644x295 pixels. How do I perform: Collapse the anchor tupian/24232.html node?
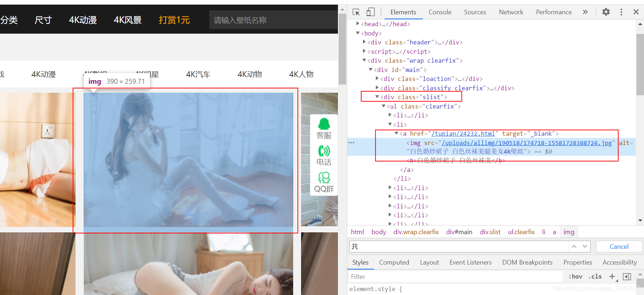396,133
